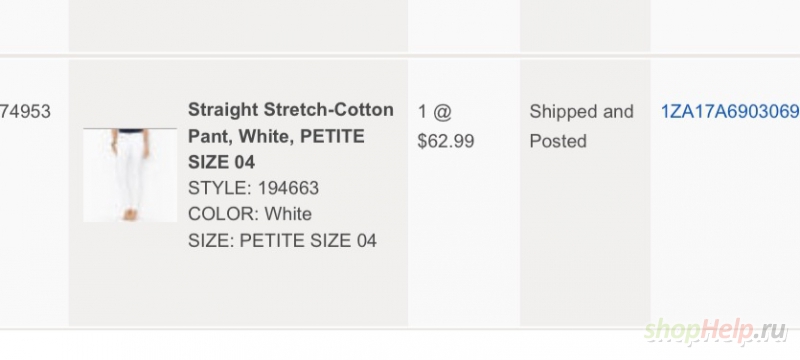Click the word 'White' after COLOR

288,214
